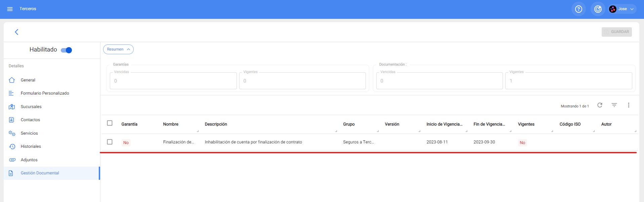This screenshot has height=202, width=644.
Task: Click the help question mark icon
Action: click(578, 9)
